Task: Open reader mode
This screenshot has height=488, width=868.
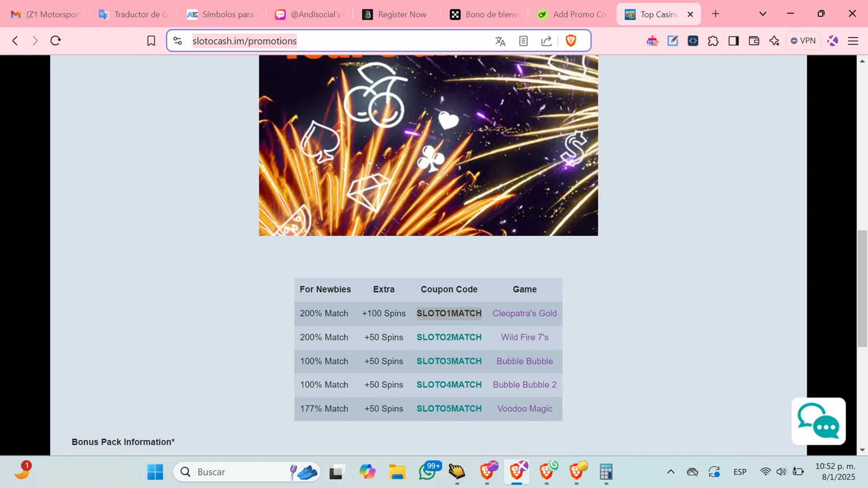Action: tap(523, 41)
